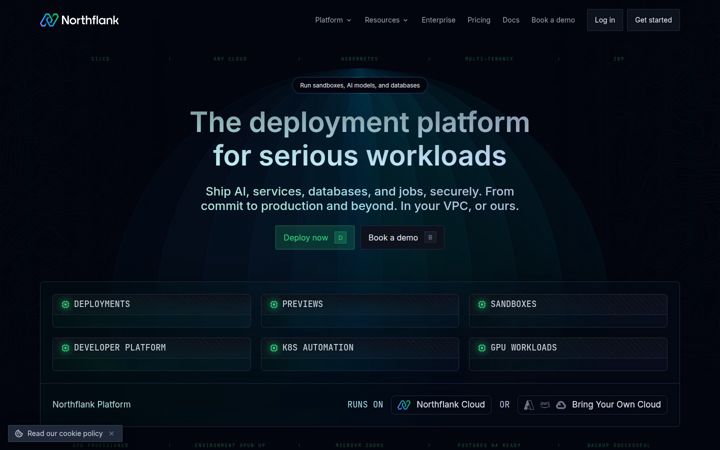Click the green chip icon beside GPU WORKLOADS
The image size is (720, 450).
[482, 348]
